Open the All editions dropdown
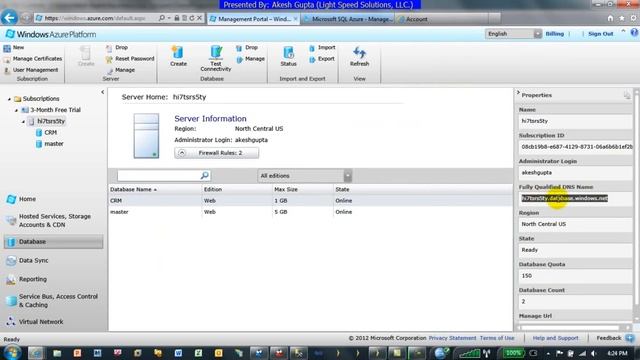This screenshot has width=640, height=360. click(304, 176)
